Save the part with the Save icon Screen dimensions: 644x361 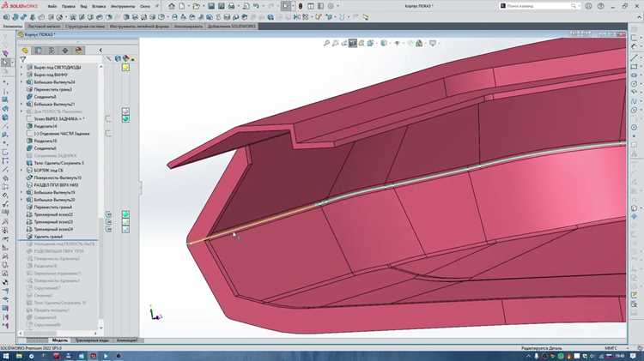211,6
